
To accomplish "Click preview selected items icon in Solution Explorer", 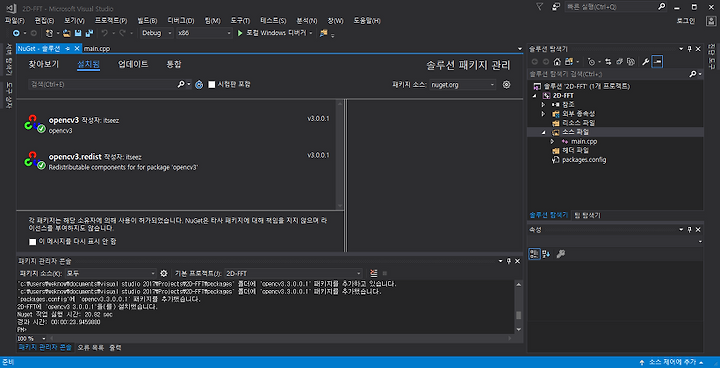I will pyautogui.click(x=657, y=62).
